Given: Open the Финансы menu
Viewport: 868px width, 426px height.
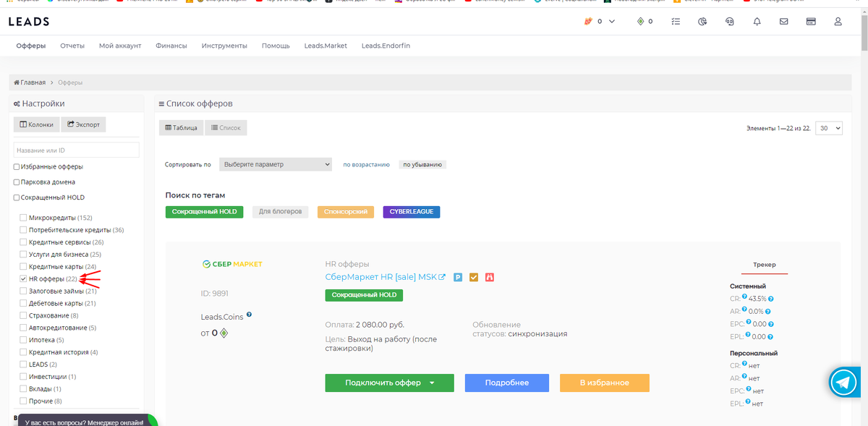Looking at the screenshot, I should (171, 46).
